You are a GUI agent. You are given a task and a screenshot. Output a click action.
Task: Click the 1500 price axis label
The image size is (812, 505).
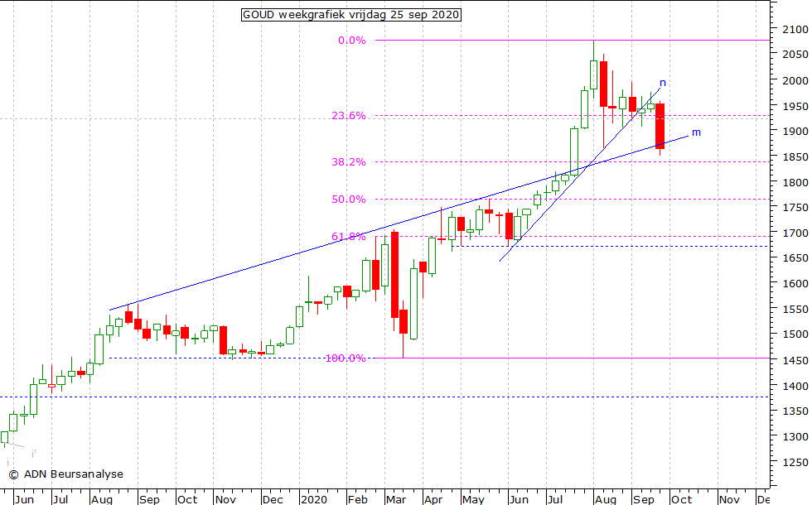tap(795, 334)
